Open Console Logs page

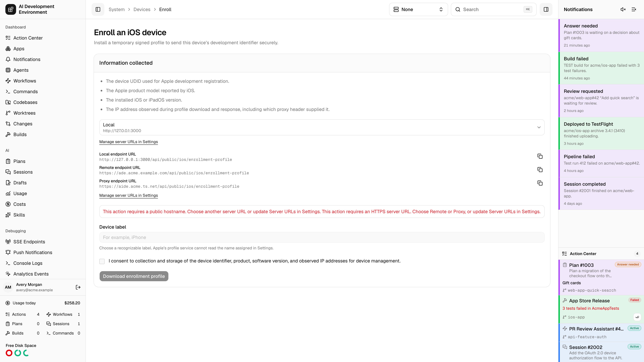pyautogui.click(x=43, y=263)
